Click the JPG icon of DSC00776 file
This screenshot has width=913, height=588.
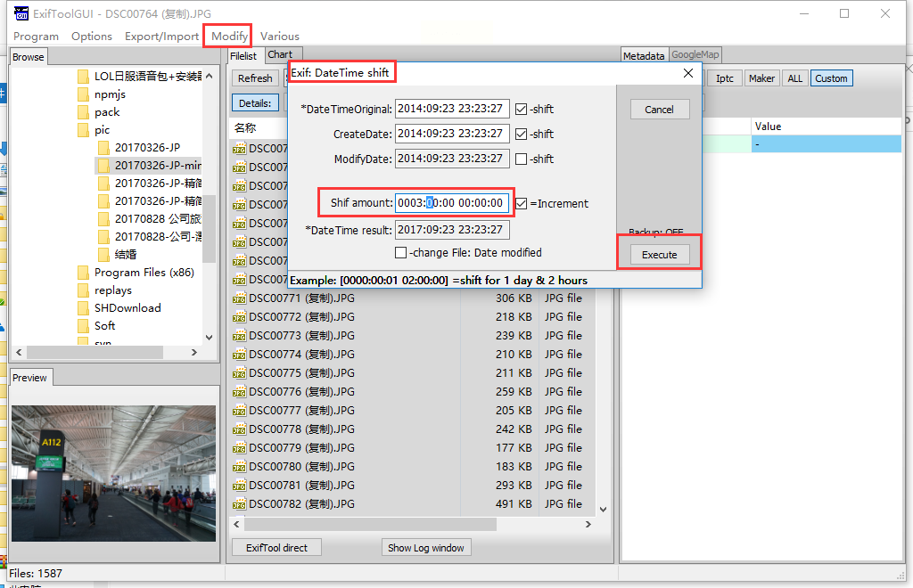pos(239,393)
